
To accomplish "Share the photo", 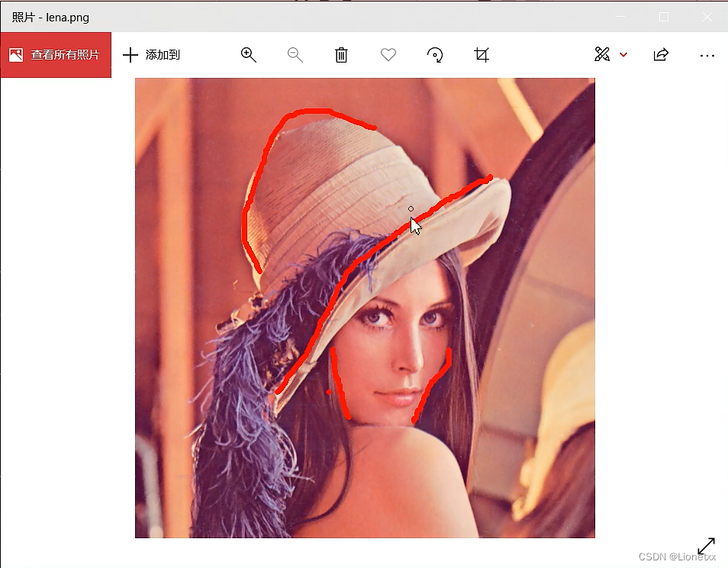I will 661,55.
